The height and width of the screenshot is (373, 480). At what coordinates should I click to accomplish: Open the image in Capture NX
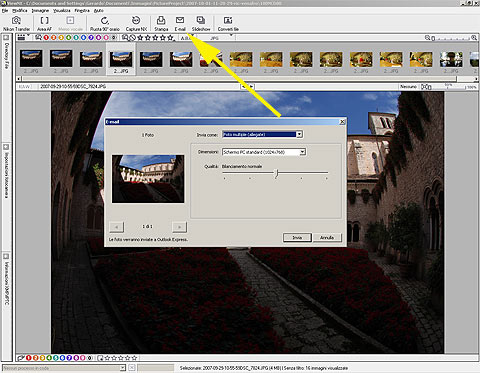pos(136,24)
